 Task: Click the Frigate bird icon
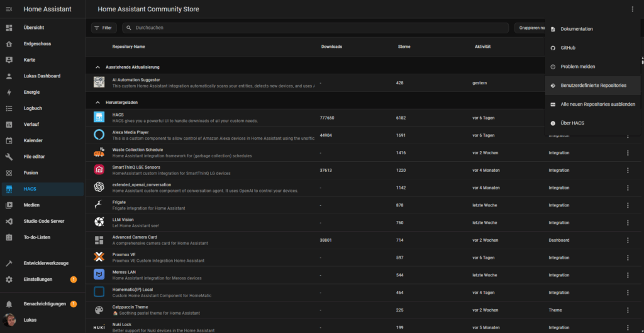tap(99, 205)
